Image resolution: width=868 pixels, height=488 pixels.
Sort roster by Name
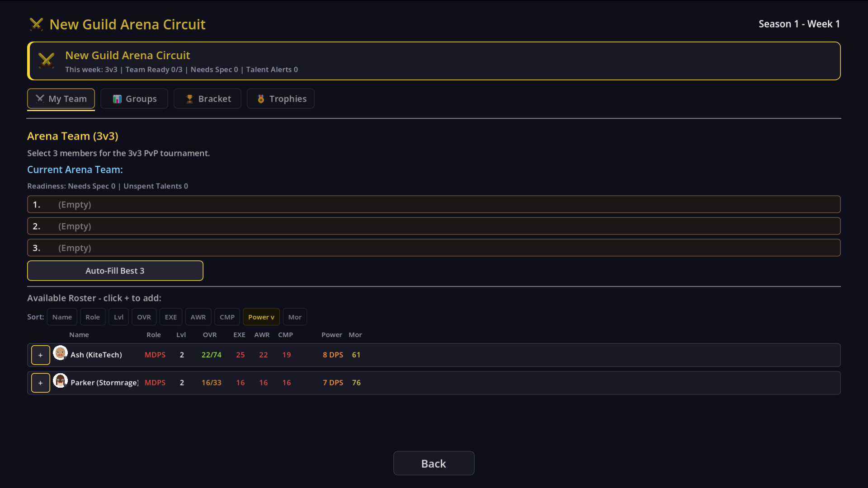point(62,317)
